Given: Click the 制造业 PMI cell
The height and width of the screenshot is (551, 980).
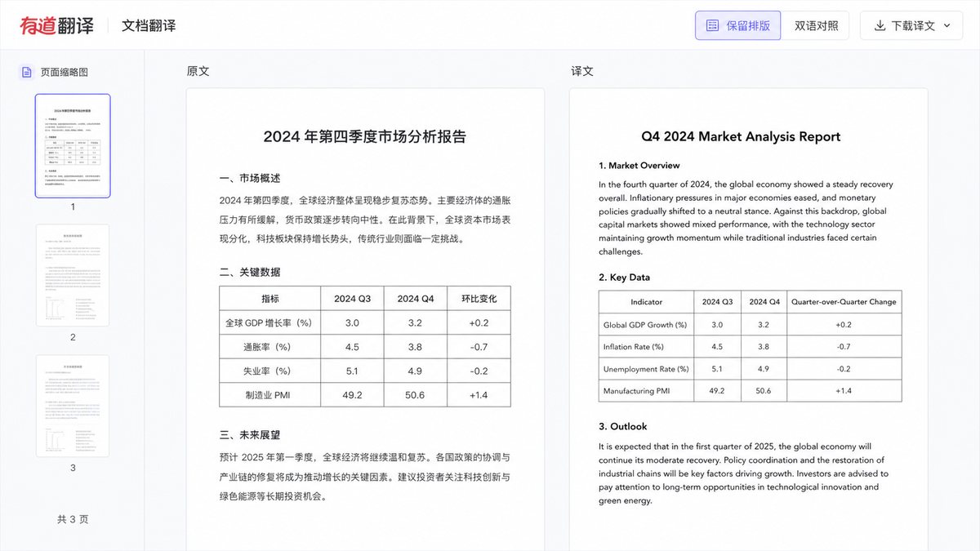Looking at the screenshot, I should [270, 395].
